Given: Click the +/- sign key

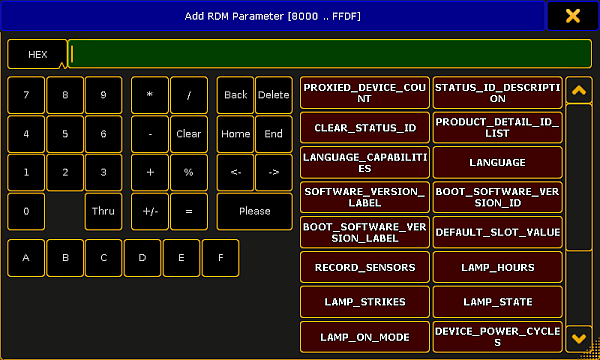Looking at the screenshot, I should pos(150,211).
